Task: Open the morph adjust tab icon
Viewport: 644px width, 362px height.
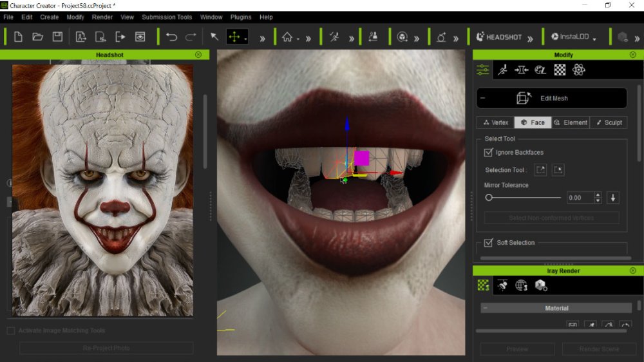Action: click(521, 70)
